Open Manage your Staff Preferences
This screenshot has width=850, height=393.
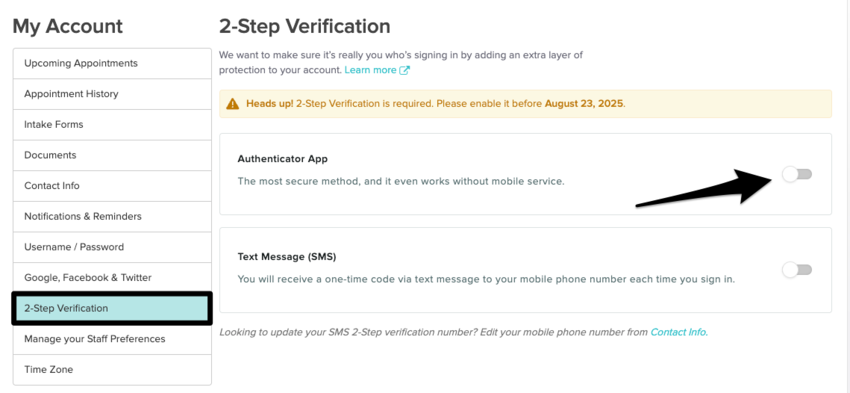tap(112, 339)
